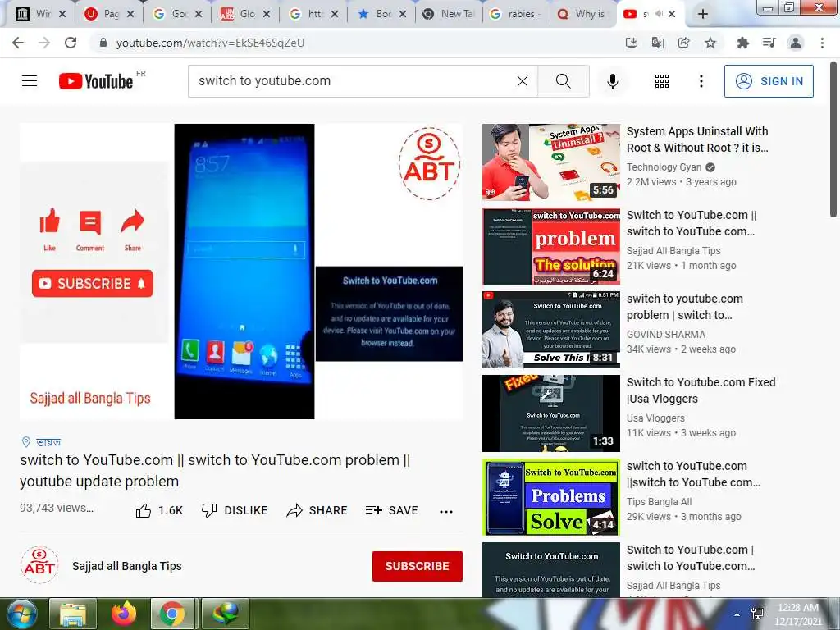
Task: Open GOVIND SHARMA video thumbnail
Action: coord(551,330)
